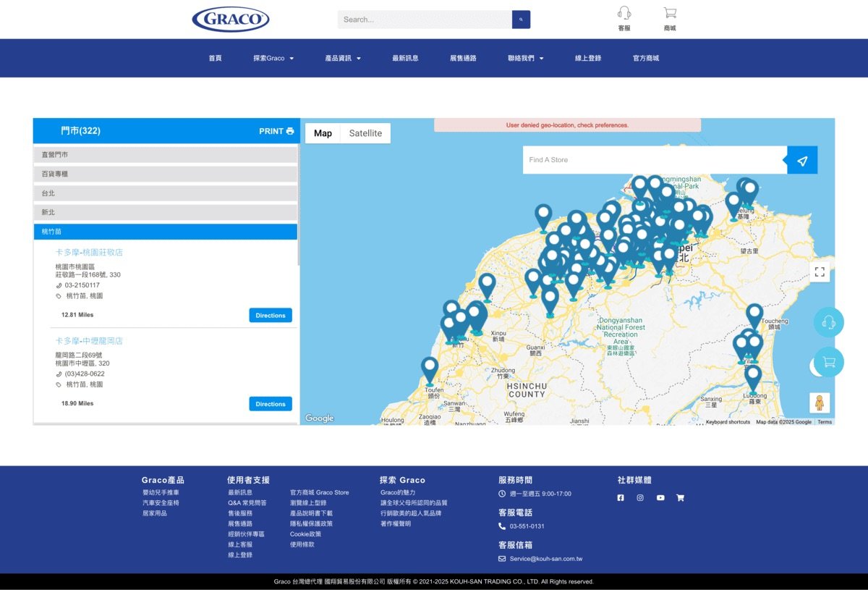Open the 著作權聲明 footer link

click(396, 523)
